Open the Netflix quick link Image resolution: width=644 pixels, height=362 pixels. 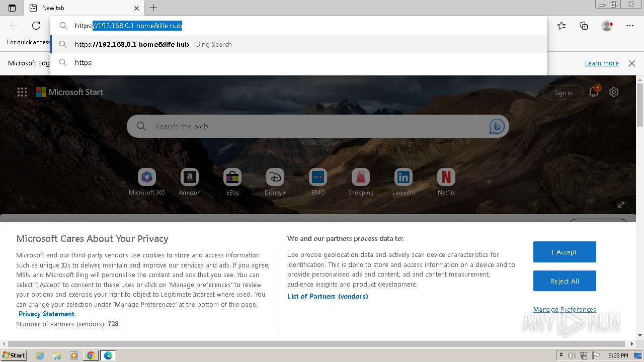tap(446, 182)
